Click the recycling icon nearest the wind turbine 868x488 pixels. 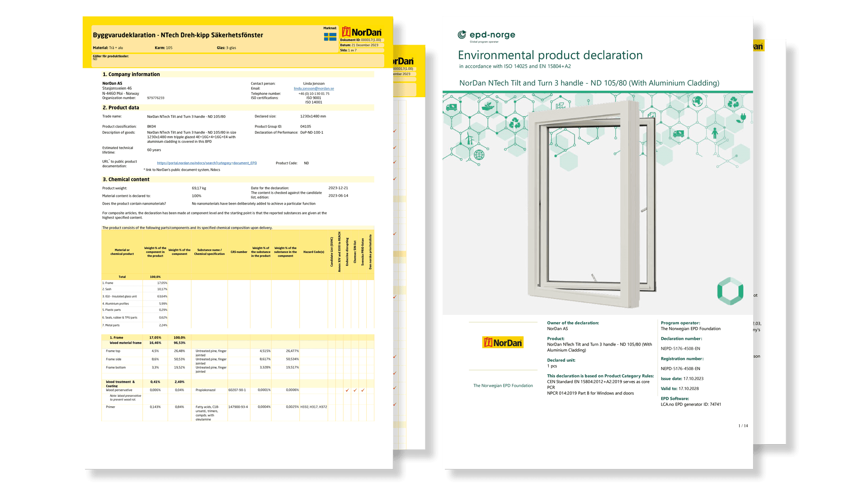[x=514, y=123]
